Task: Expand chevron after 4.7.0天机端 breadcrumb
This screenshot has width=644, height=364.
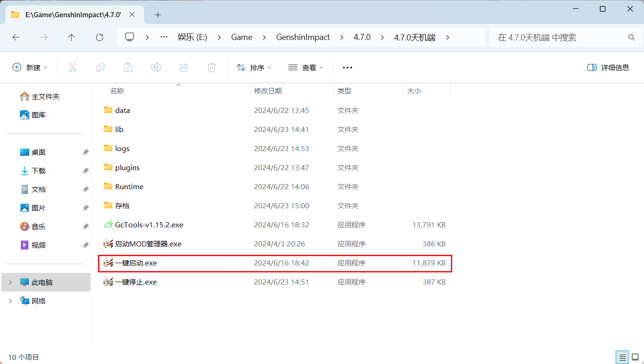Action: click(448, 37)
